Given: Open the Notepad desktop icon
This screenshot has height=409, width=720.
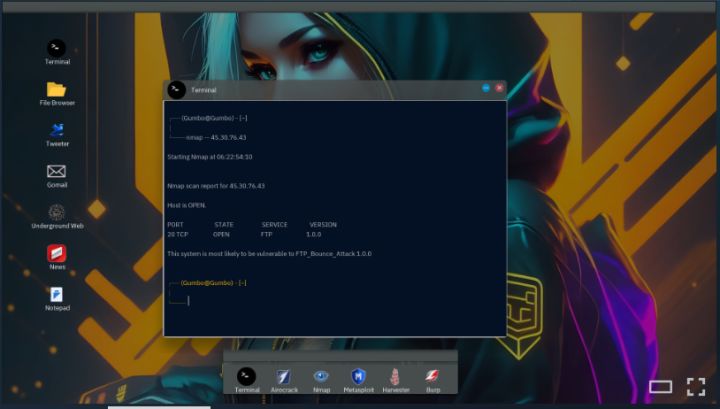Looking at the screenshot, I should click(x=56, y=295).
